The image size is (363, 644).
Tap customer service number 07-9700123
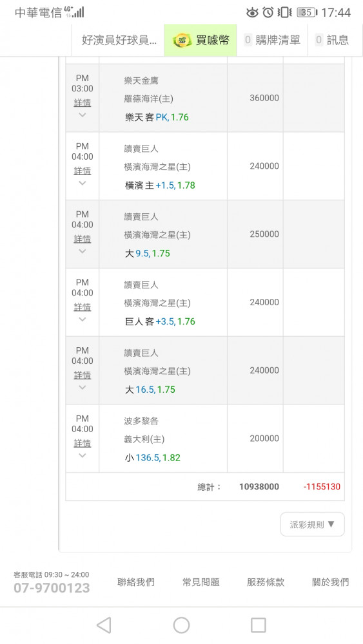click(x=52, y=588)
